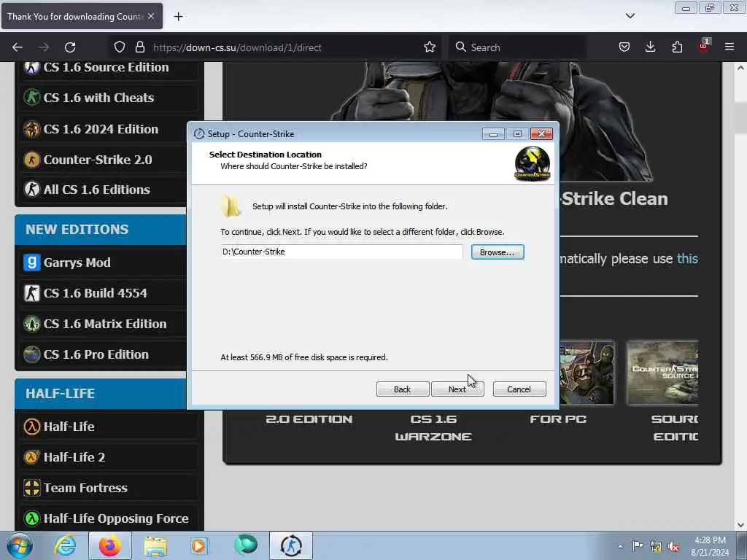
Task: Open Counter-Strike 2.0 sidebar link
Action: [98, 160]
